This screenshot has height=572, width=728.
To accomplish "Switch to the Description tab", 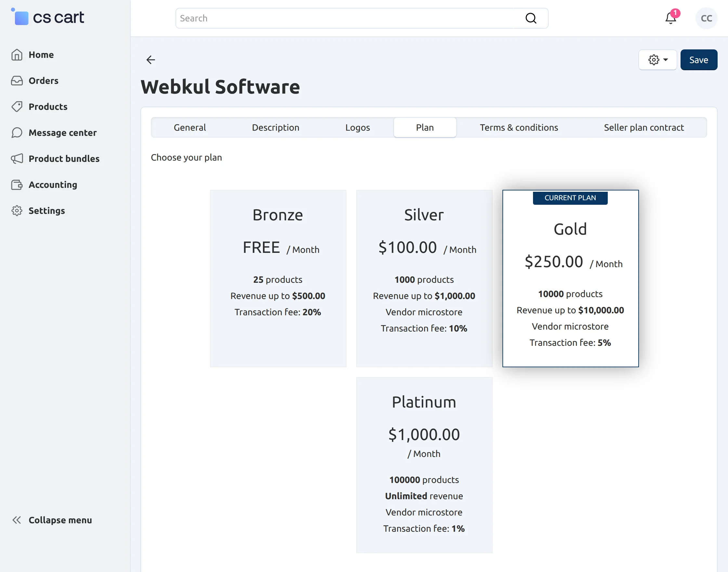I will point(276,127).
